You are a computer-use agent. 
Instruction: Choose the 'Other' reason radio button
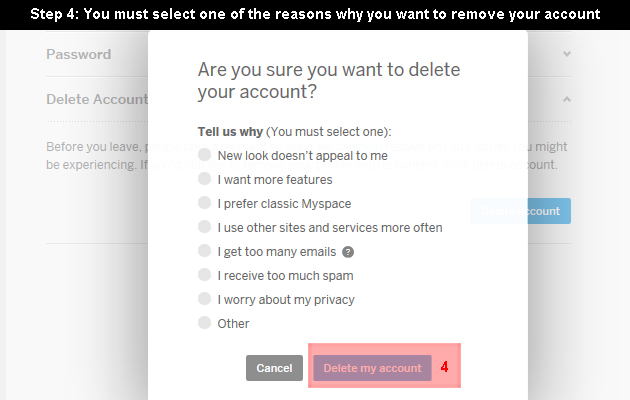click(x=205, y=323)
